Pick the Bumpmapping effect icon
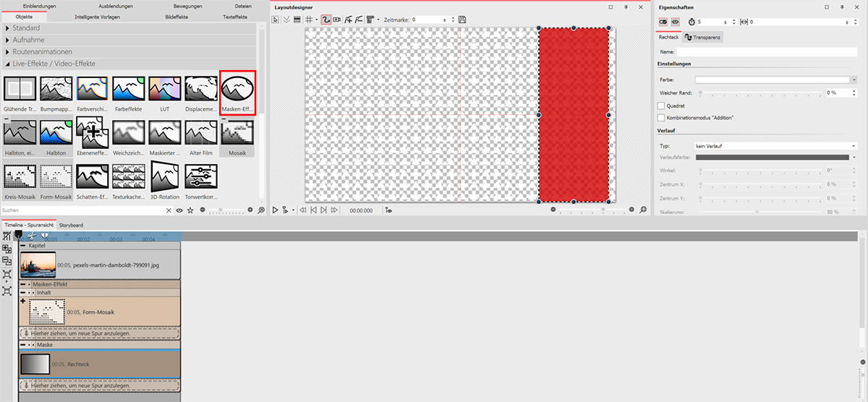868x402 pixels. pos(56,89)
